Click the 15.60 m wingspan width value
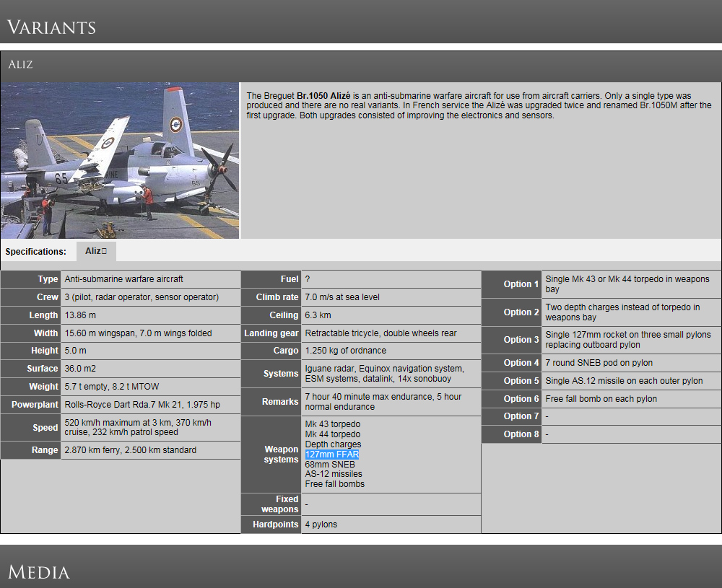Viewport: 722px width, 588px height. click(138, 333)
